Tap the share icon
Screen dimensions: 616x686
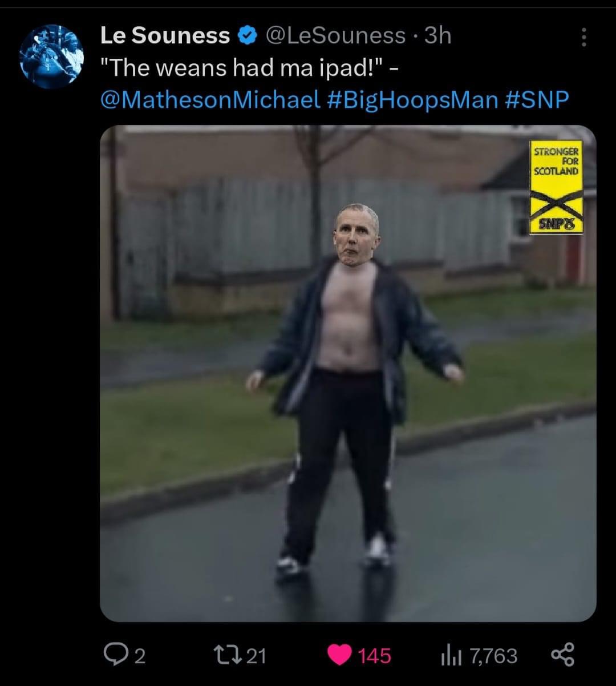[564, 655]
